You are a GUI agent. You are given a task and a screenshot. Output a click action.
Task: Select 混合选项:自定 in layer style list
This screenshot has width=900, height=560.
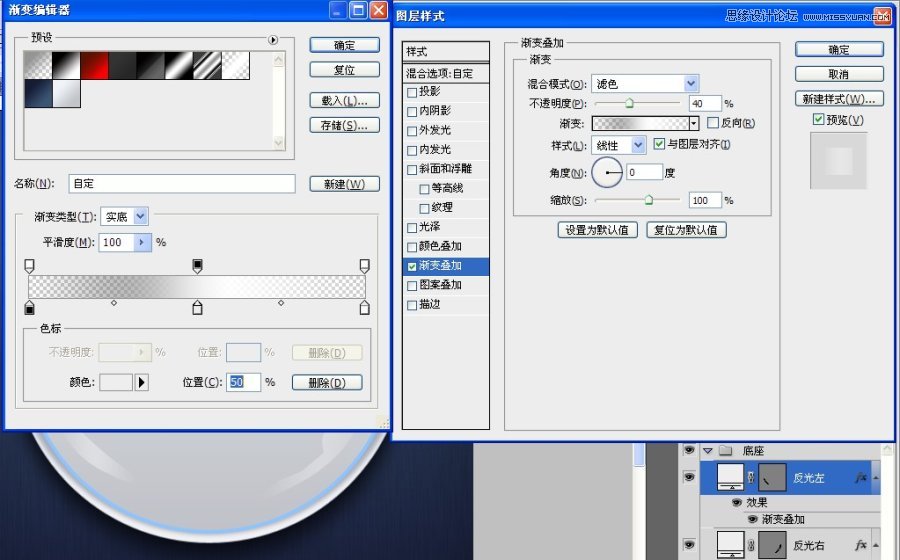tap(445, 73)
